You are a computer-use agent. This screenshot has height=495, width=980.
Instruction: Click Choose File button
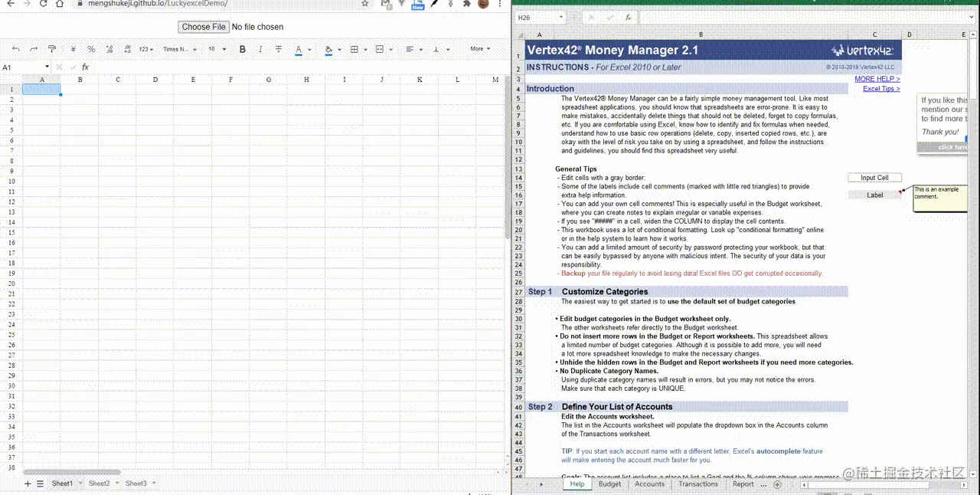(x=204, y=27)
